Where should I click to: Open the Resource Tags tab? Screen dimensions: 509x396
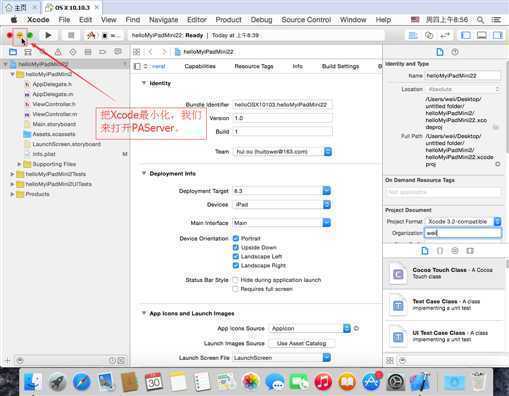(x=254, y=66)
